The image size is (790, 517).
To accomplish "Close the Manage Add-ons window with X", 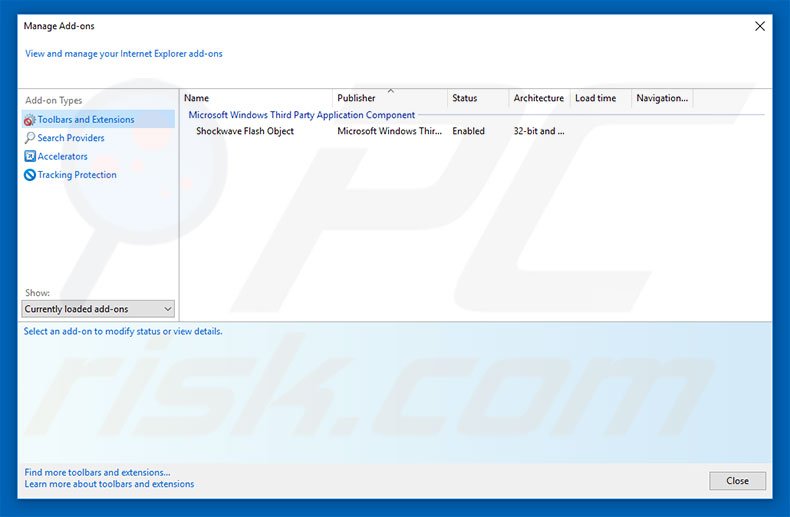I will pyautogui.click(x=759, y=26).
